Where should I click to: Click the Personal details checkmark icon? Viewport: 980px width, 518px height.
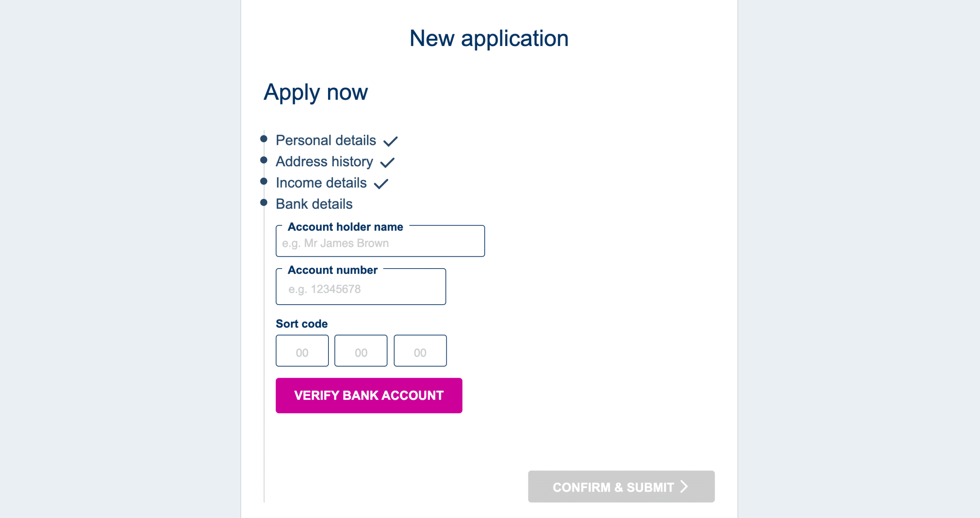[x=390, y=141]
